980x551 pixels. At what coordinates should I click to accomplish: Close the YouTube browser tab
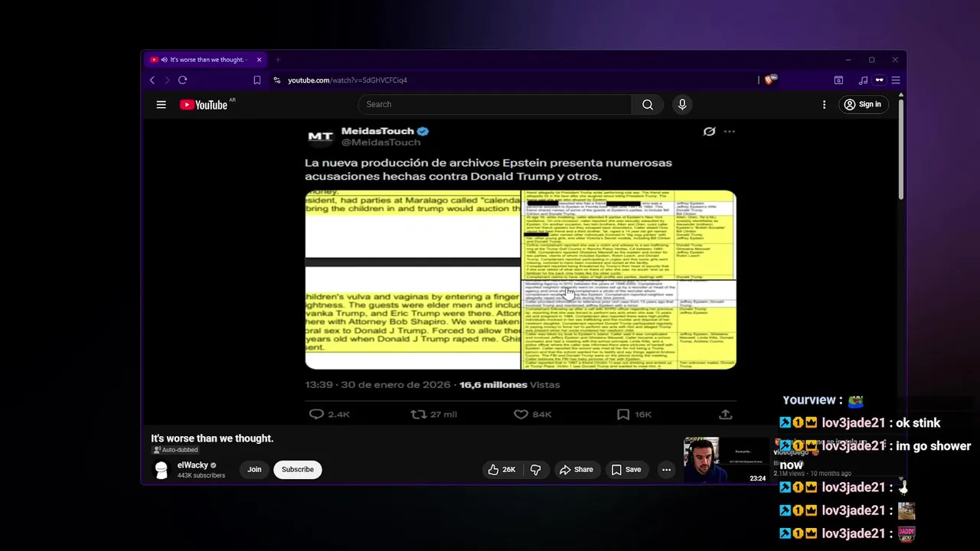259,60
